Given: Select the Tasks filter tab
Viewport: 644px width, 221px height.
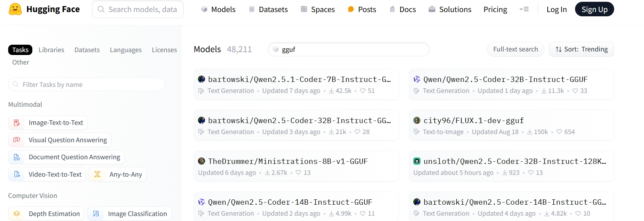Looking at the screenshot, I should coord(20,50).
